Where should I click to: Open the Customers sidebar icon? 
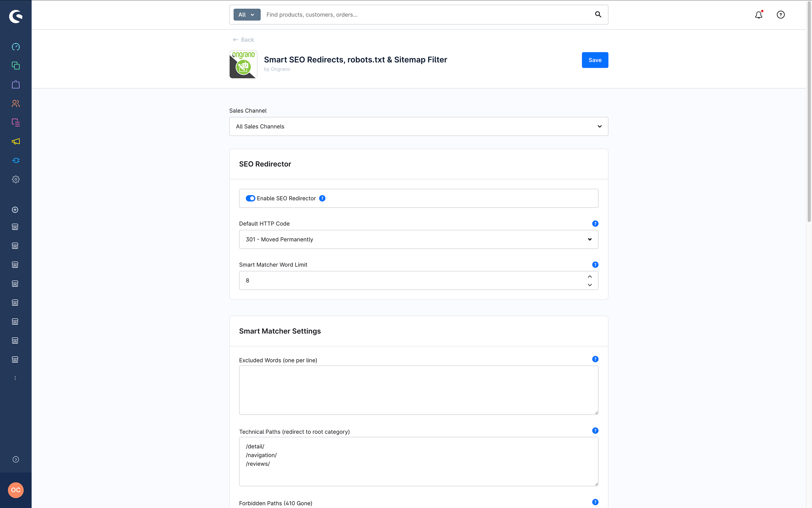point(16,104)
